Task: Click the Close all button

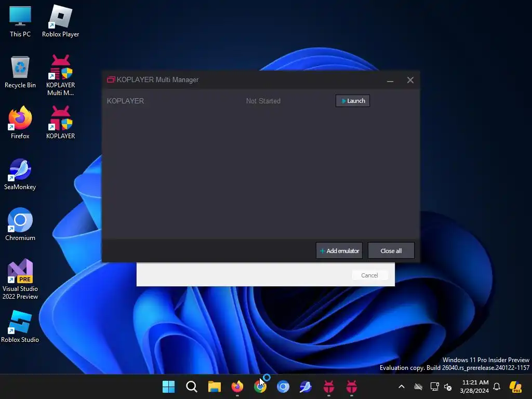Action: [x=391, y=251]
